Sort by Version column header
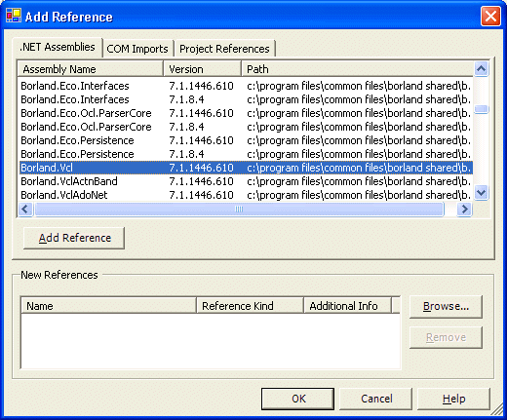Viewport: 507px width, 420px height. 202,69
